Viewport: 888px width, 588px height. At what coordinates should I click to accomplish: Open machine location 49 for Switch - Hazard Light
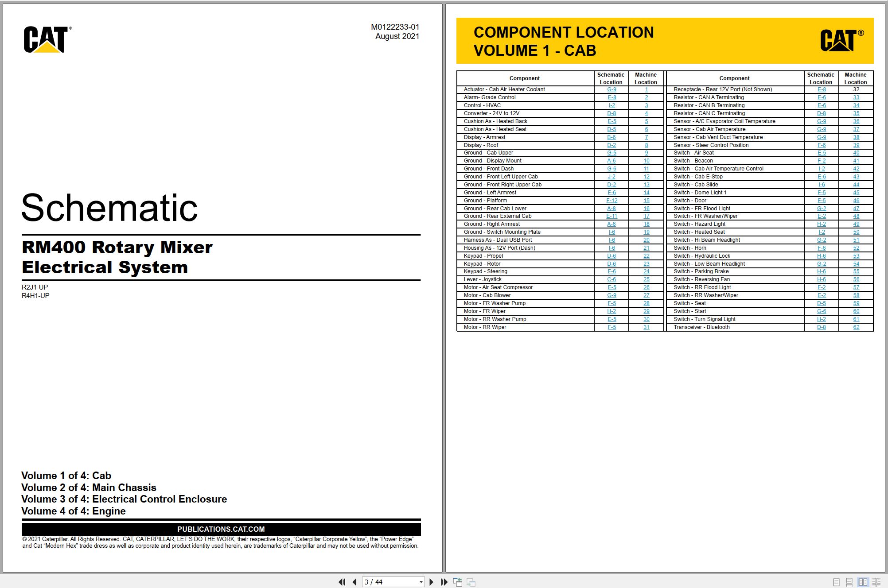coord(856,224)
